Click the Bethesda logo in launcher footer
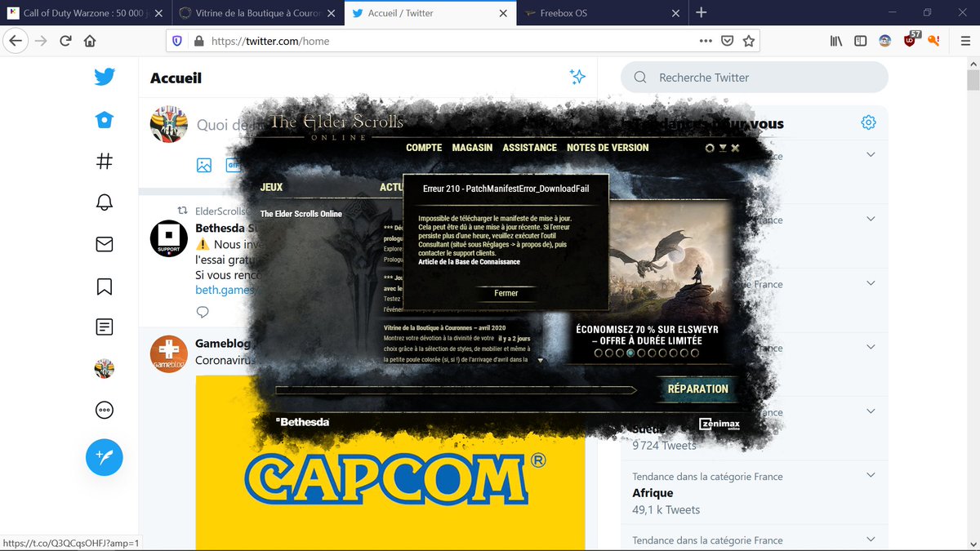Screen dimensions: 980x551 pyautogui.click(x=303, y=422)
